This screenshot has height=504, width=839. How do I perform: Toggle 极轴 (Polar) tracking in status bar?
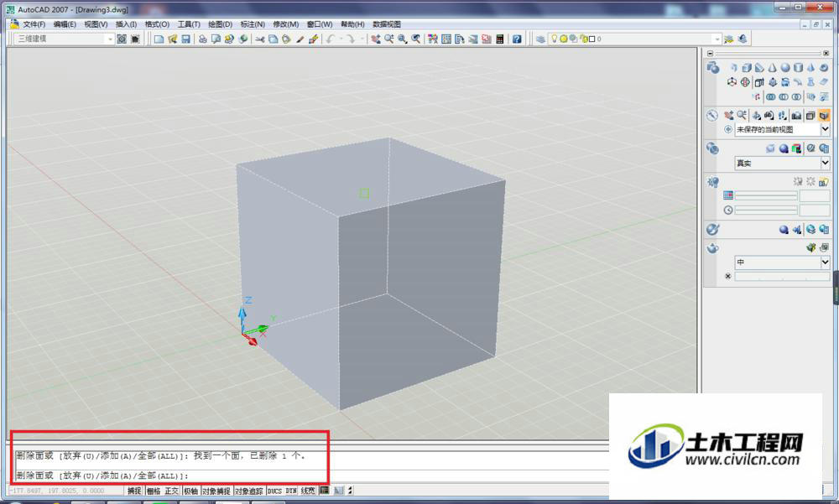click(x=190, y=491)
